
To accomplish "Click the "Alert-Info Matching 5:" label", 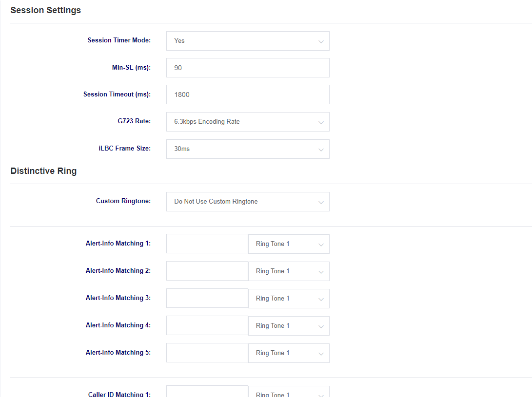I will click(x=118, y=353).
